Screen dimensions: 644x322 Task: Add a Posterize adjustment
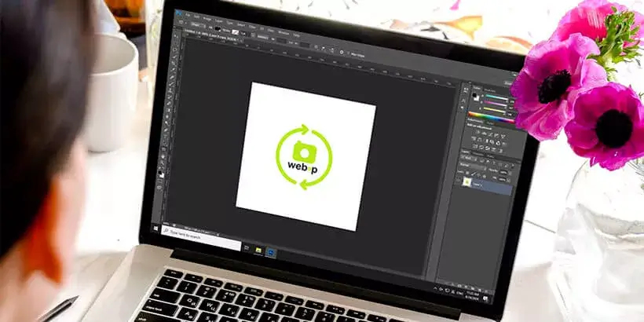point(481,147)
